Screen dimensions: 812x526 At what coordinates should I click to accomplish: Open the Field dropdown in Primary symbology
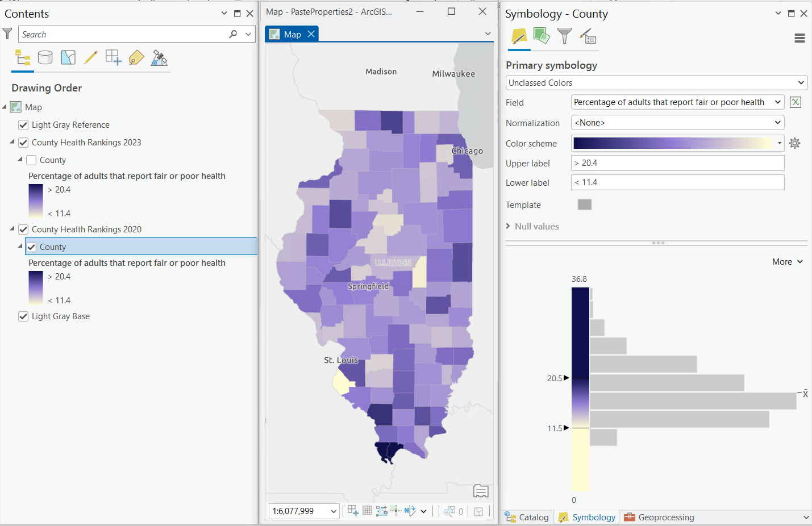777,102
